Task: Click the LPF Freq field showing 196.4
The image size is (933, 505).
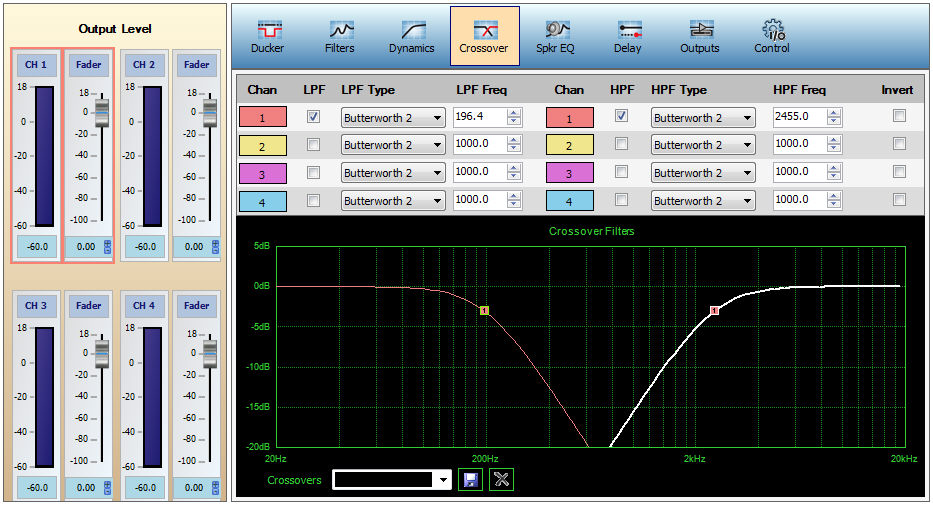Action: click(480, 117)
